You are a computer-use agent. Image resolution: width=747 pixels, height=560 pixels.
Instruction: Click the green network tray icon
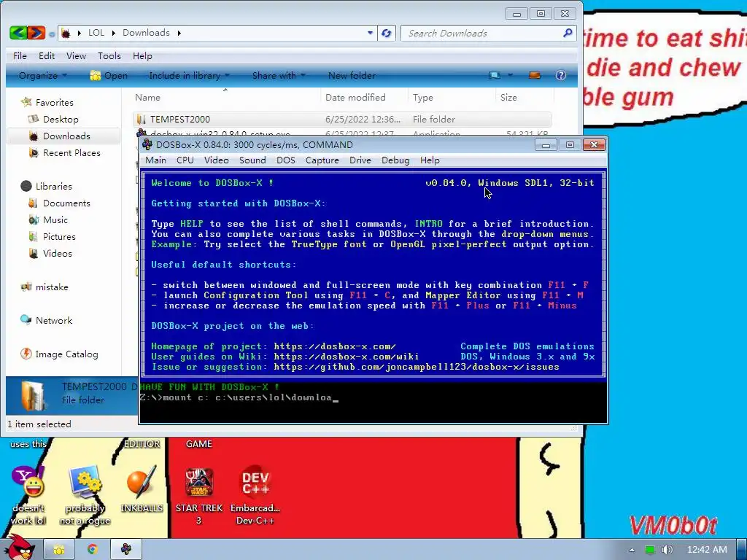pyautogui.click(x=650, y=550)
